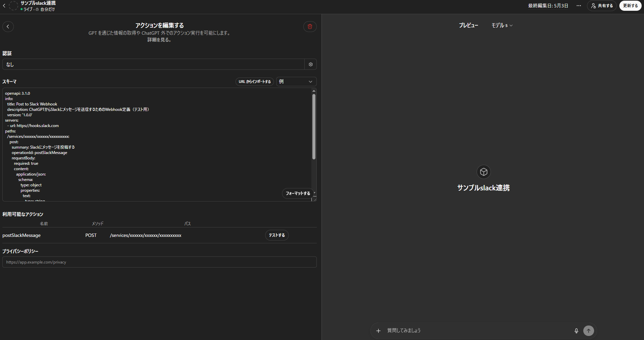
Task: Click schema line "version: '1.0.0'"
Action: click(x=20, y=115)
